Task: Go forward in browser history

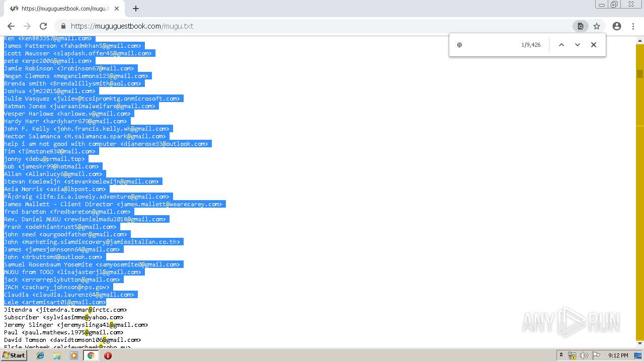Action: [x=27, y=26]
